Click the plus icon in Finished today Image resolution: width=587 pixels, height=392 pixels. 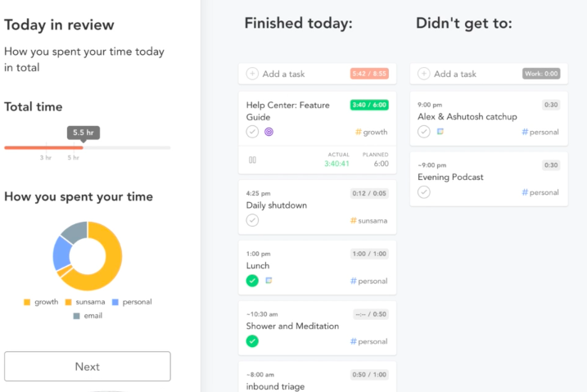[x=252, y=74]
